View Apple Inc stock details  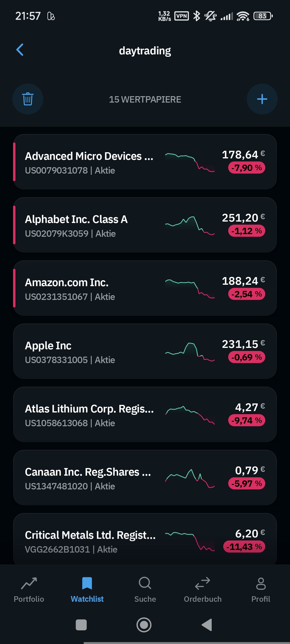coord(48,351)
